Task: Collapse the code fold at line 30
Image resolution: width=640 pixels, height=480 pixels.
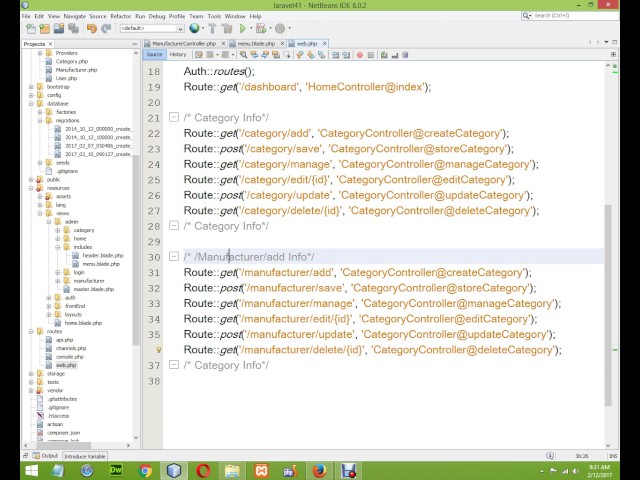Action: [173, 256]
